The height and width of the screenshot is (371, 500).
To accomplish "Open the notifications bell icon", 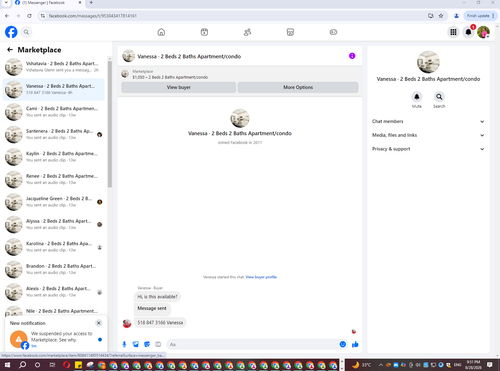I will point(468,32).
